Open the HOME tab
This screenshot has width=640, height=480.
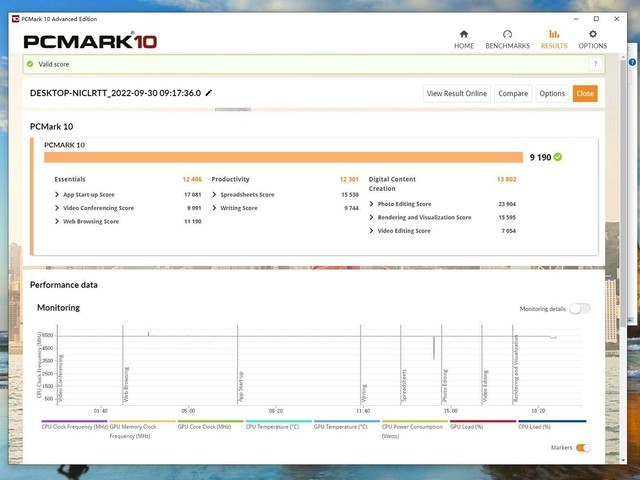(x=464, y=40)
